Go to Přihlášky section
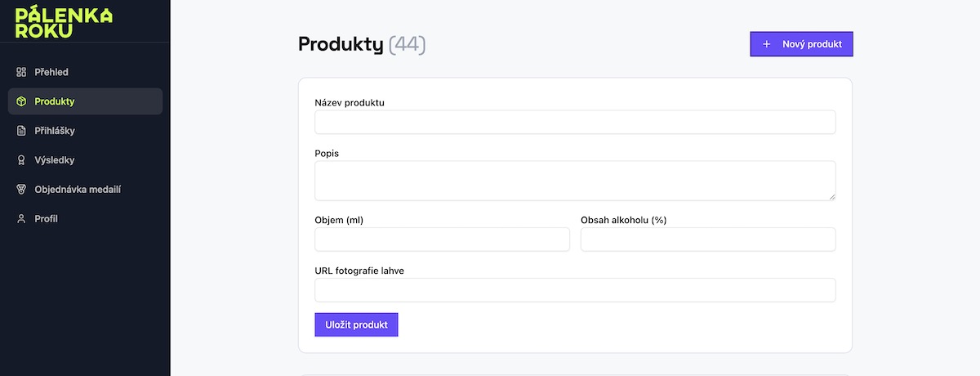Image resolution: width=980 pixels, height=376 pixels. point(85,131)
